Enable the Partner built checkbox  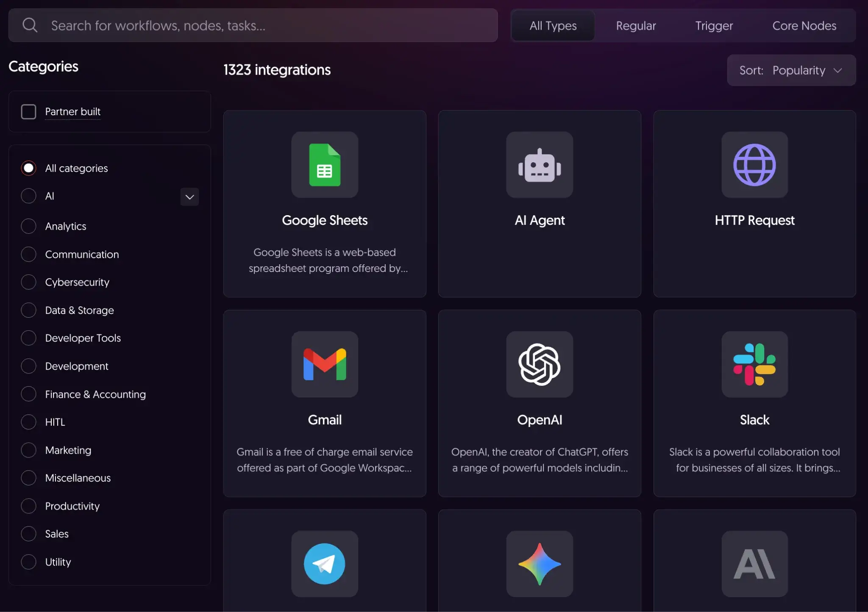click(x=29, y=112)
